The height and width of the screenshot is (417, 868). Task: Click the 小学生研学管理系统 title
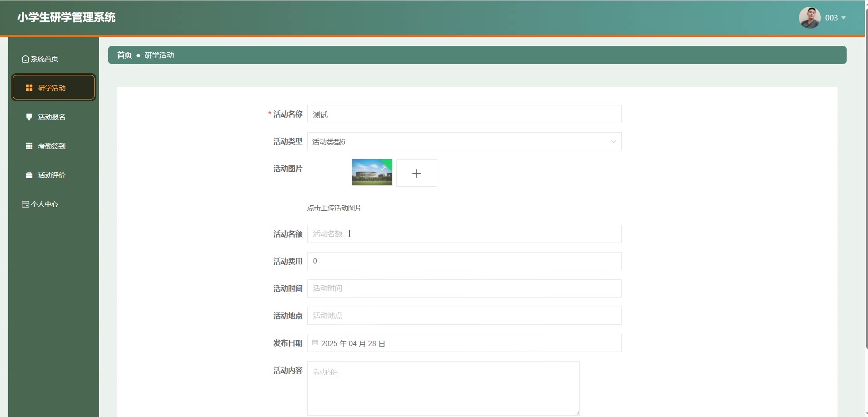66,17
